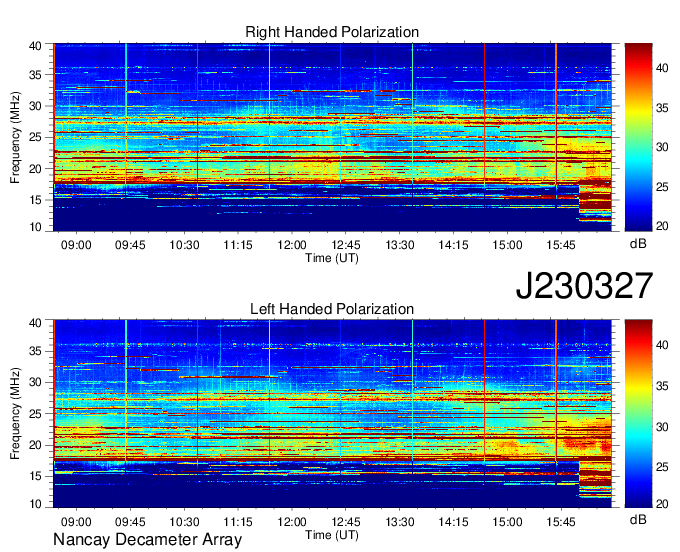
Task: Click 'Frequency (MHz)' axis label of right-handed plot
Action: tap(15, 137)
